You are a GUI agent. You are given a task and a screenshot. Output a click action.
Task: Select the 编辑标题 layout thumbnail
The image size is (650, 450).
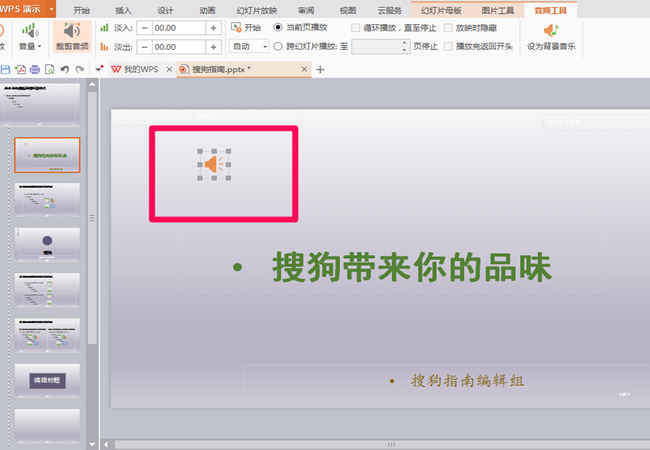click(47, 381)
